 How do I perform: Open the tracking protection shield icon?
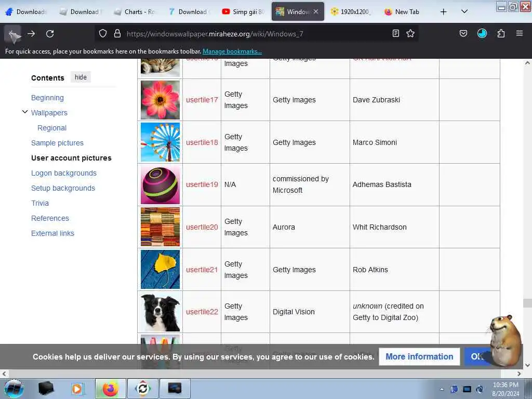click(x=103, y=34)
